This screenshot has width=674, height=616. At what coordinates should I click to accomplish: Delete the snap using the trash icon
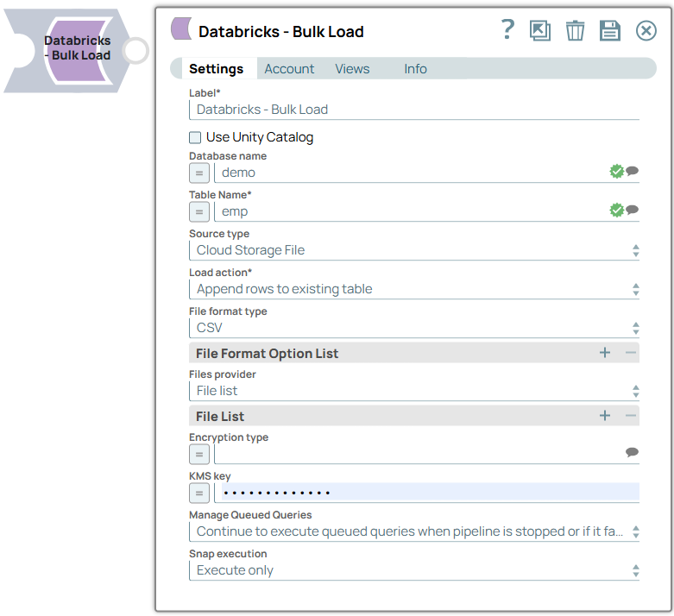pos(575,31)
